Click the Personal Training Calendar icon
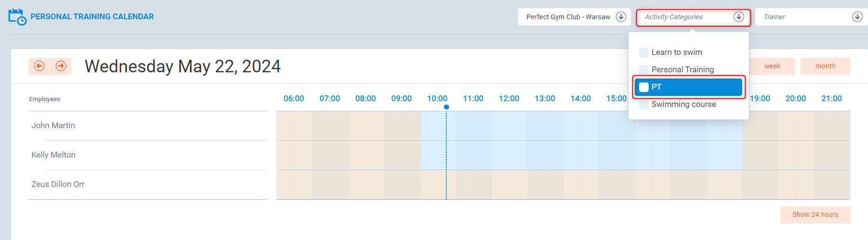The image size is (868, 240). 17,17
